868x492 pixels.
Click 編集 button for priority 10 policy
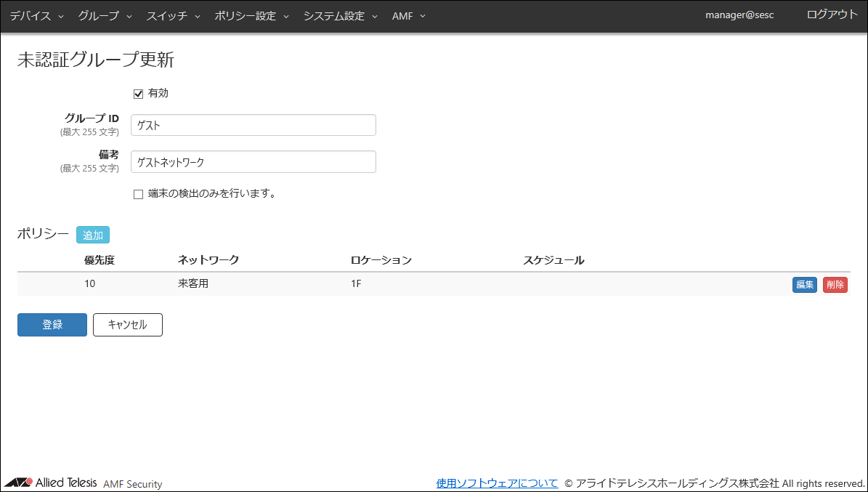point(805,285)
